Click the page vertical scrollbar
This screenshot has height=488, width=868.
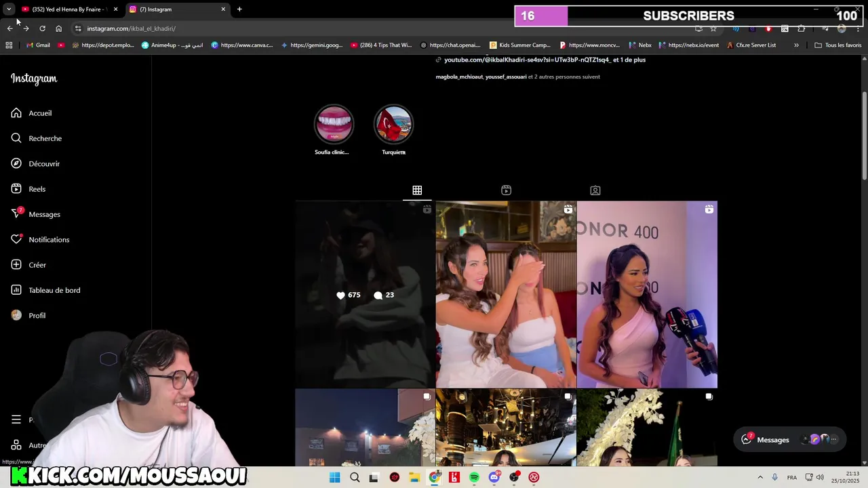pyautogui.click(x=865, y=136)
